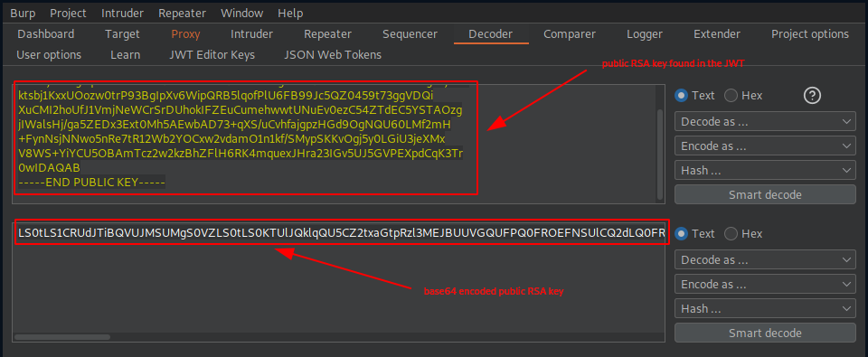Open upper panel 'Hash ...' dropdown

765,171
